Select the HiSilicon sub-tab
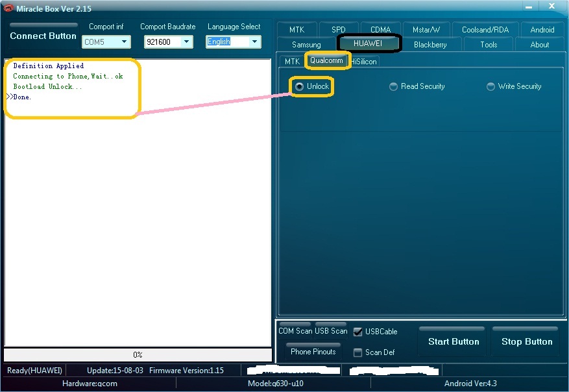The image size is (569, 392). point(364,62)
